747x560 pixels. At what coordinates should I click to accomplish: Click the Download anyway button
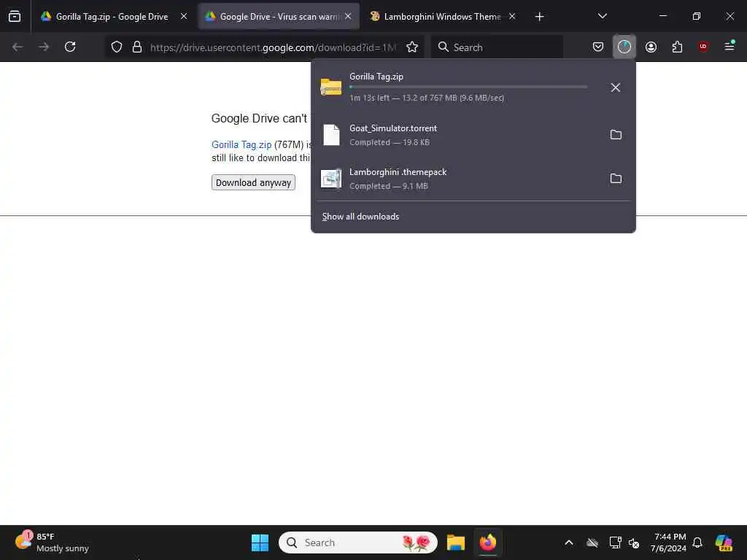coord(253,183)
